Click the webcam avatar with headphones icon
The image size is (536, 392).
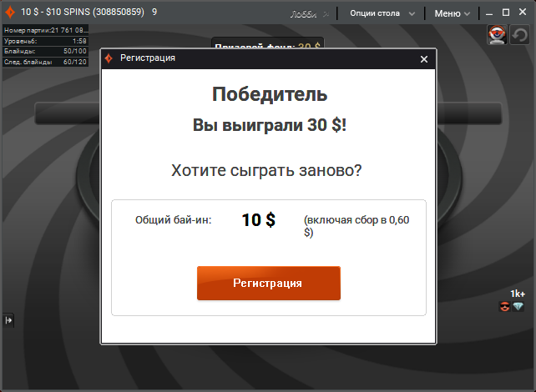pos(497,34)
